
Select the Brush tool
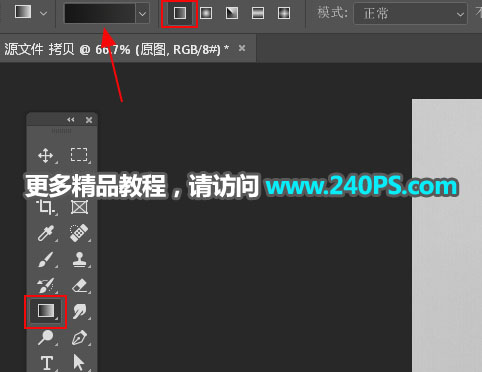(x=46, y=259)
